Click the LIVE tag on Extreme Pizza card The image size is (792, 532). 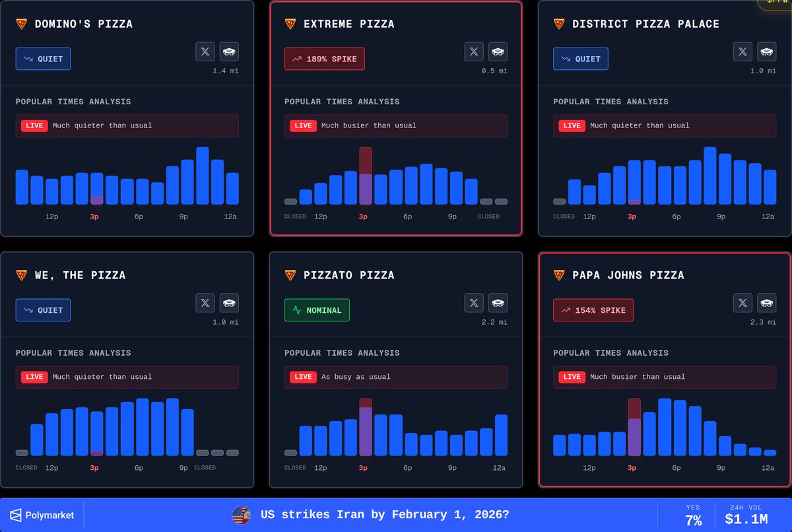pos(303,125)
